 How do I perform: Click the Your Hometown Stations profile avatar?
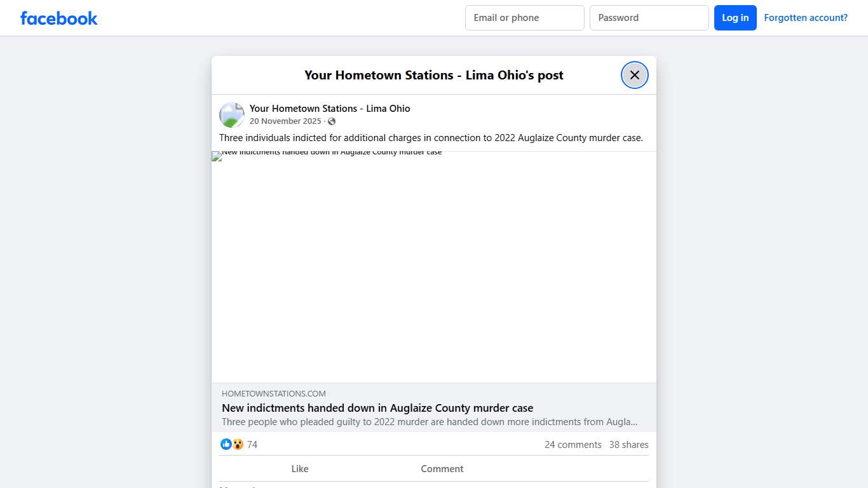pyautogui.click(x=232, y=115)
